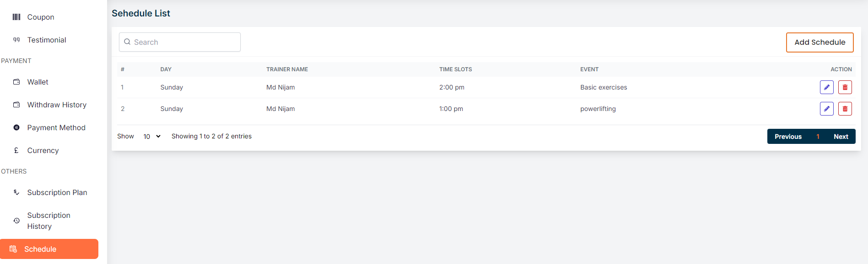The width and height of the screenshot is (868, 264).
Task: Click the Subscription History clock icon
Action: click(x=16, y=221)
